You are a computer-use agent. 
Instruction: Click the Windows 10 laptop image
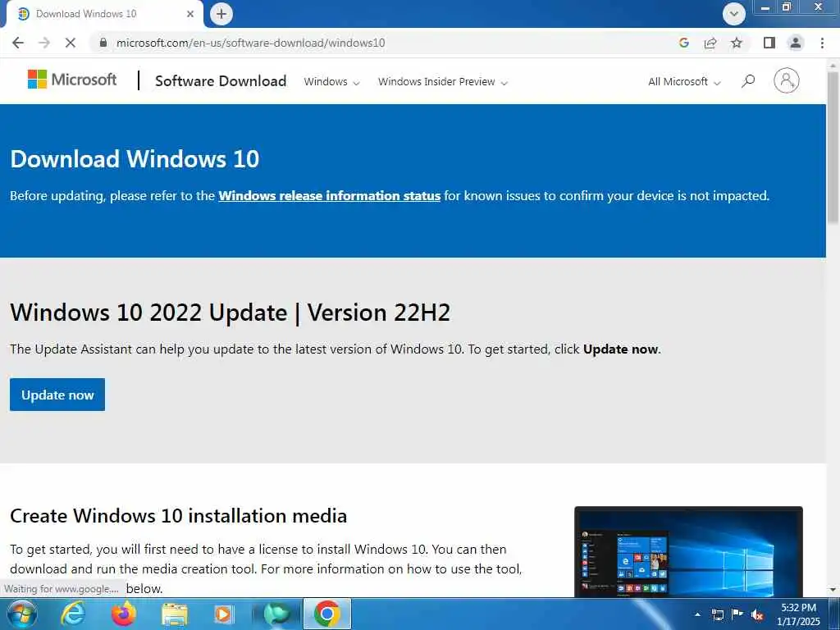(688, 552)
